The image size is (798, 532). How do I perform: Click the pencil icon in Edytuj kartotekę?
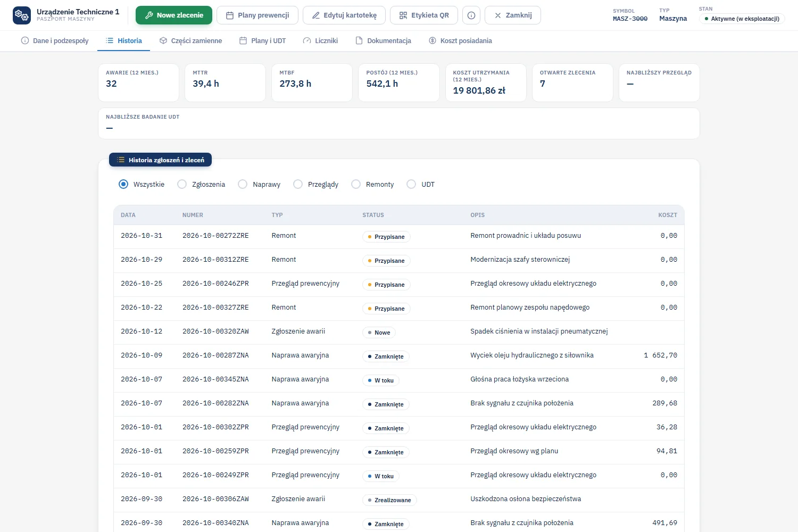(316, 15)
